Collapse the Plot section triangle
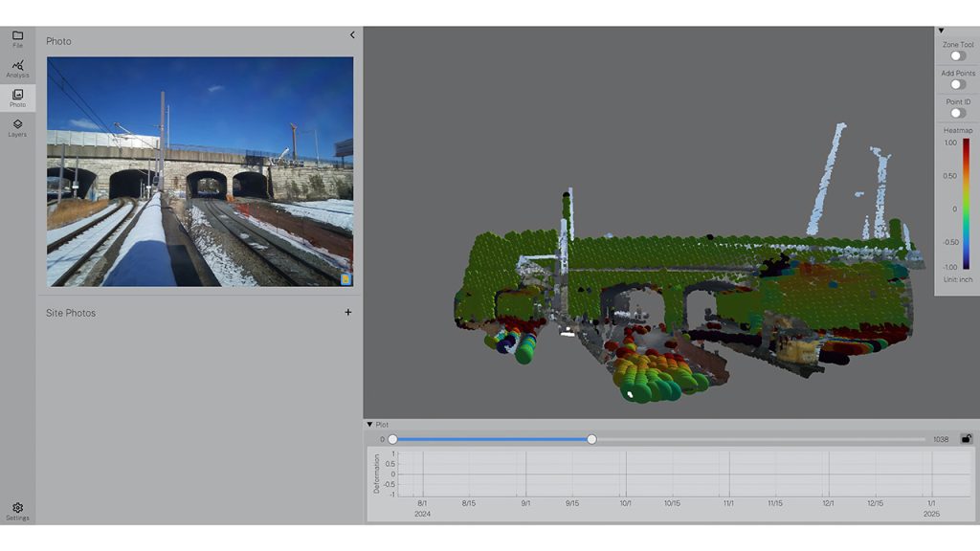 tap(369, 425)
